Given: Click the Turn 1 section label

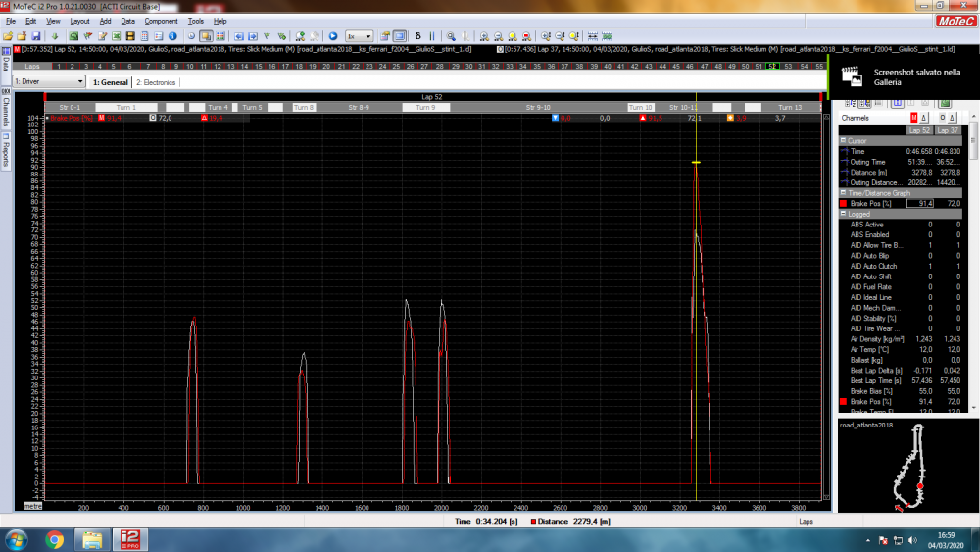Looking at the screenshot, I should click(126, 108).
